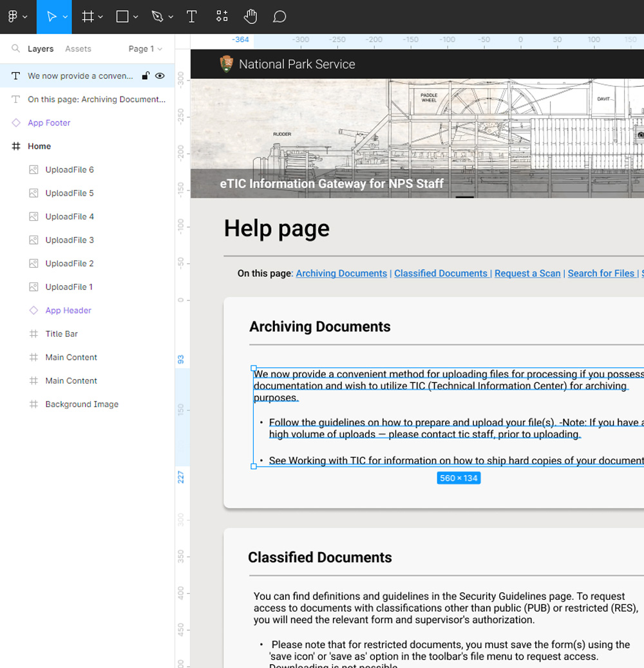Expand the Move tool options chevron

(65, 17)
